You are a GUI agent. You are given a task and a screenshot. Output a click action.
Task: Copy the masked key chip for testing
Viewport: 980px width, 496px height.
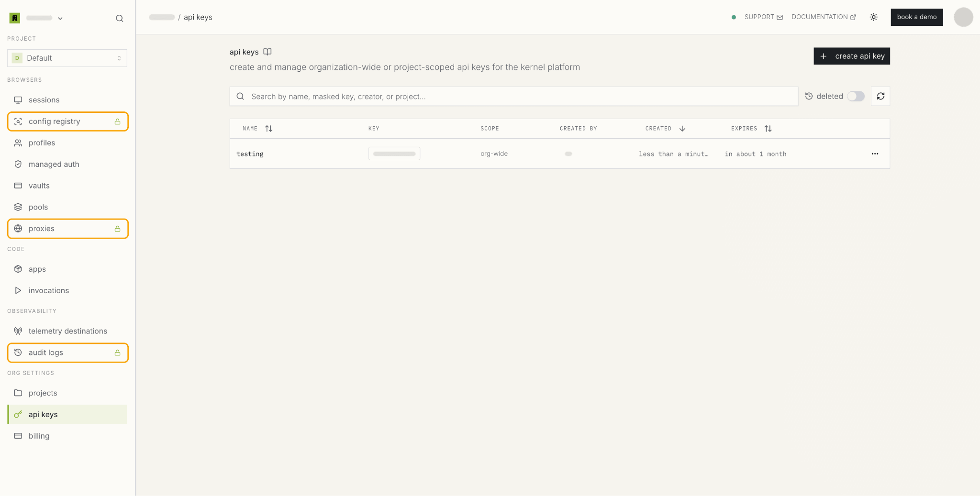tap(394, 154)
